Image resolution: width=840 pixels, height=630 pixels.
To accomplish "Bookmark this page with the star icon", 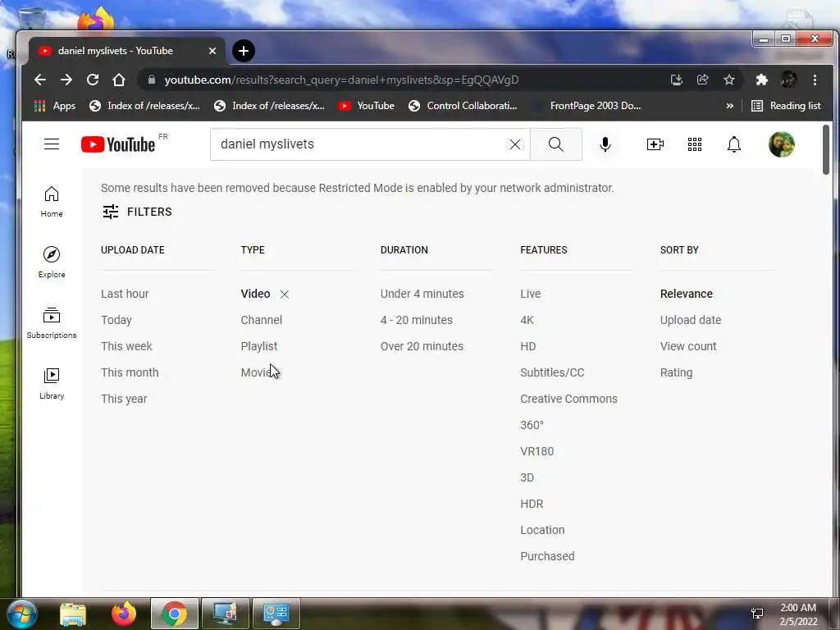I will click(x=729, y=80).
